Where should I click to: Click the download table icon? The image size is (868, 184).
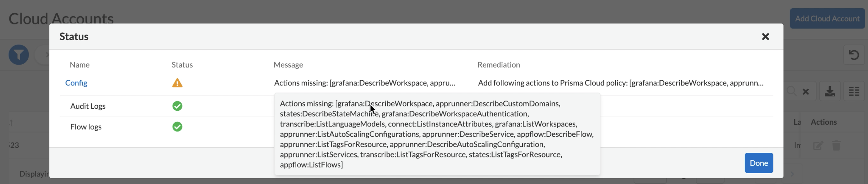tap(830, 92)
